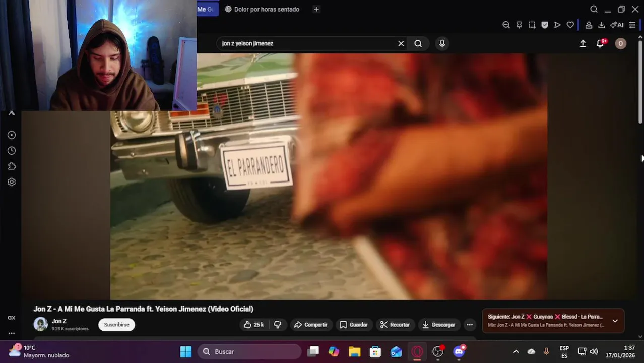Open the three-dots sidebar setup menu
This screenshot has height=363, width=644.
tap(11, 333)
